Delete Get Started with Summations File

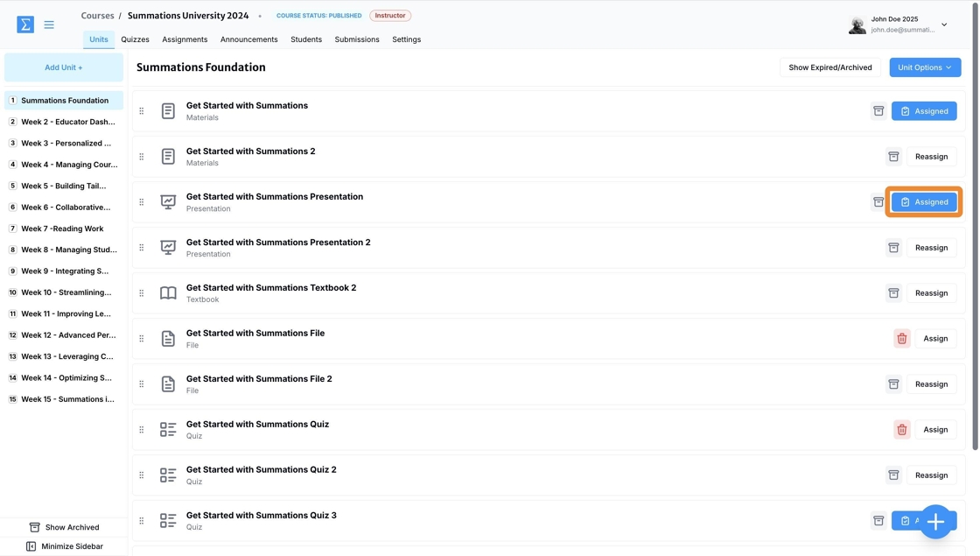pyautogui.click(x=902, y=338)
